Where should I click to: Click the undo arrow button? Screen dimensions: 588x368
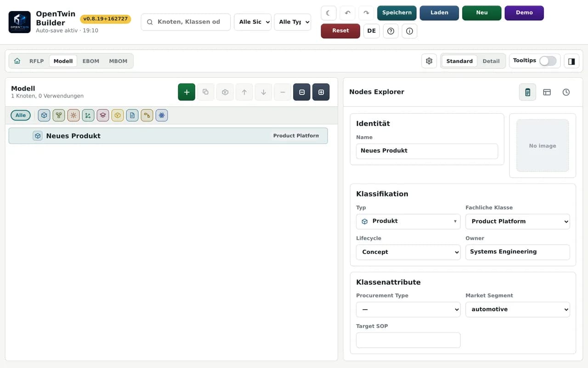(x=348, y=13)
